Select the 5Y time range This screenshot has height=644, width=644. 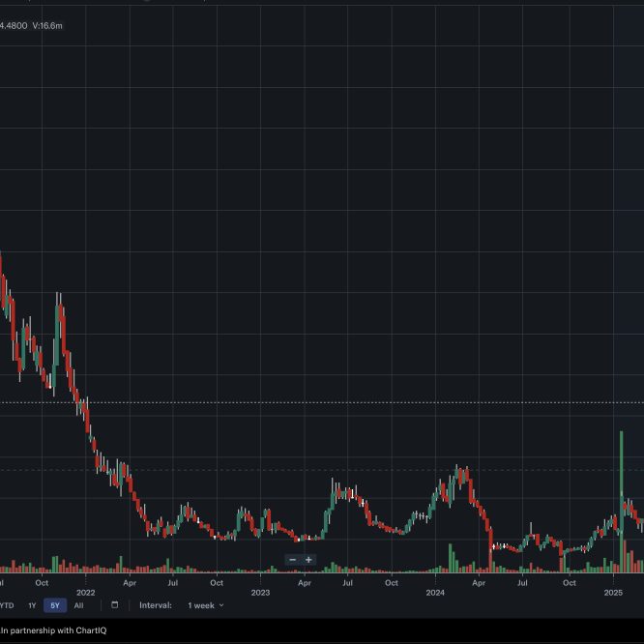(x=55, y=605)
